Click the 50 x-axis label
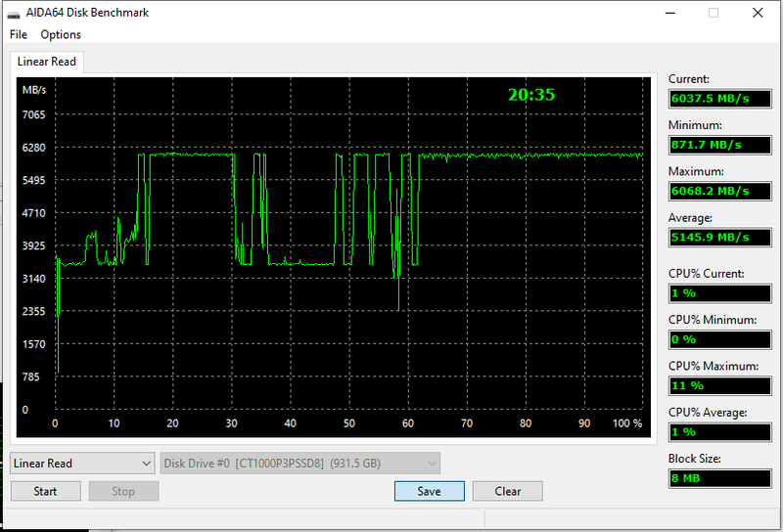 point(349,423)
